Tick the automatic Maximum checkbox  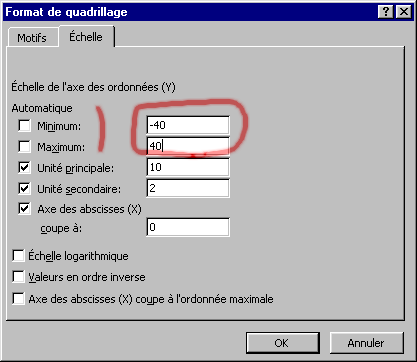pyautogui.click(x=24, y=146)
